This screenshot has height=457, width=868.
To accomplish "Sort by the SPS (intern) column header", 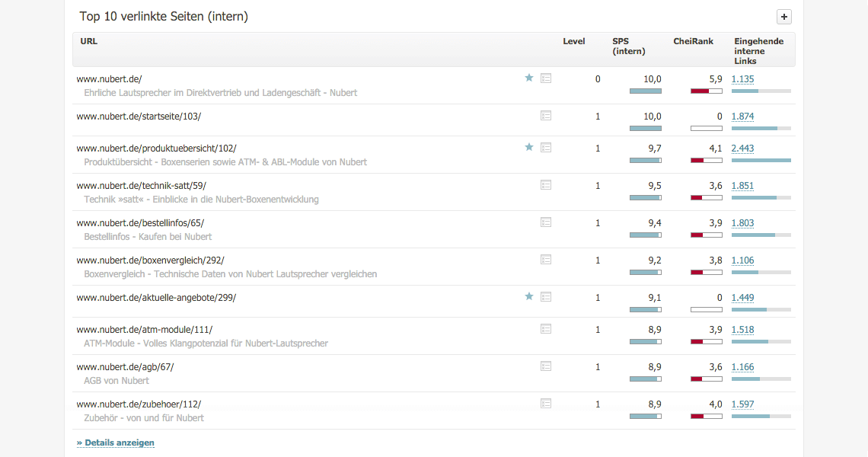I will coord(628,46).
